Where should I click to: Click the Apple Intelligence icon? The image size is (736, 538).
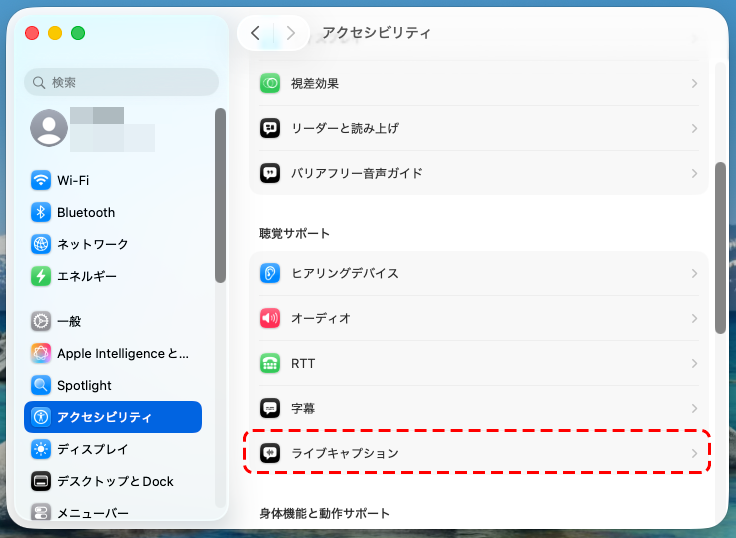click(41, 353)
